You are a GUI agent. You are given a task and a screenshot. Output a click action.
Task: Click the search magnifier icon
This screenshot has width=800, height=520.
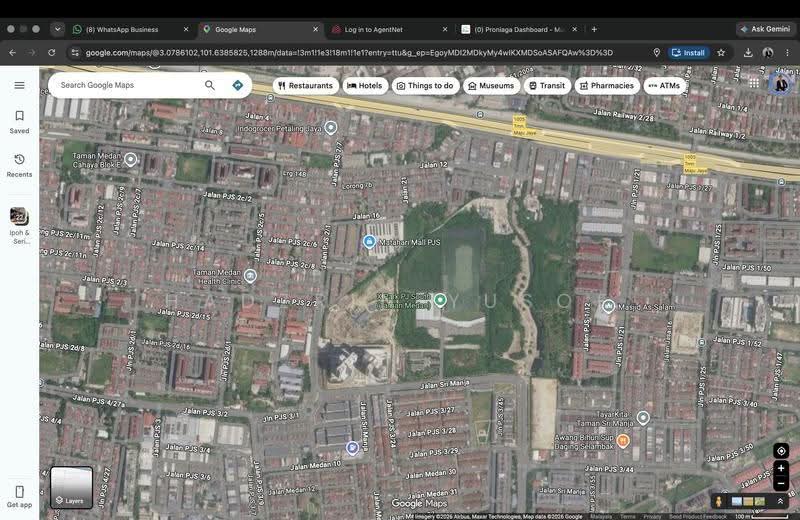point(210,85)
